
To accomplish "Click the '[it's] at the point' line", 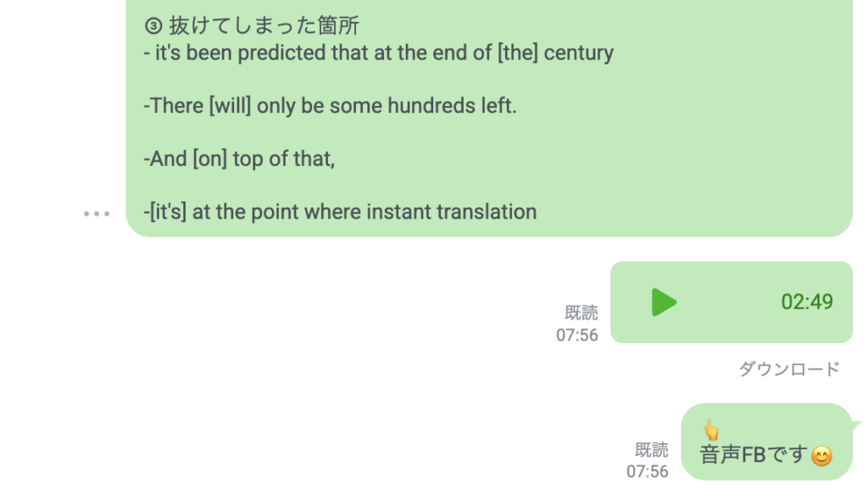I will pos(340,212).
